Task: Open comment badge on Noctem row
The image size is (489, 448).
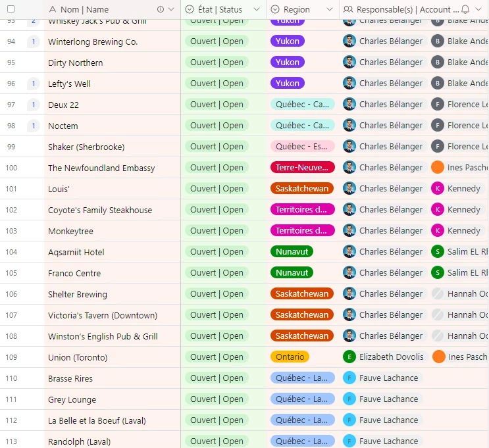Action: 34,126
